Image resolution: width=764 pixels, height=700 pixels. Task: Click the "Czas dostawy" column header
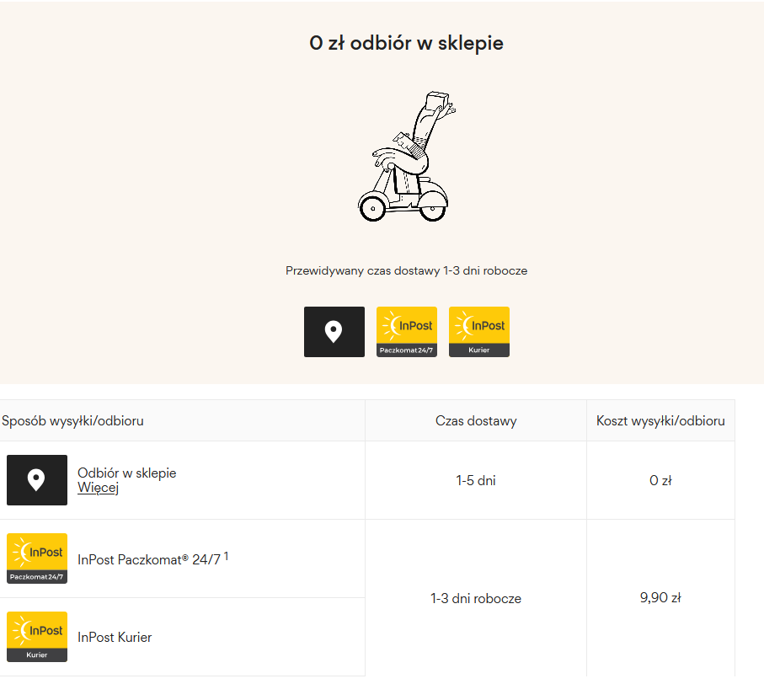476,421
